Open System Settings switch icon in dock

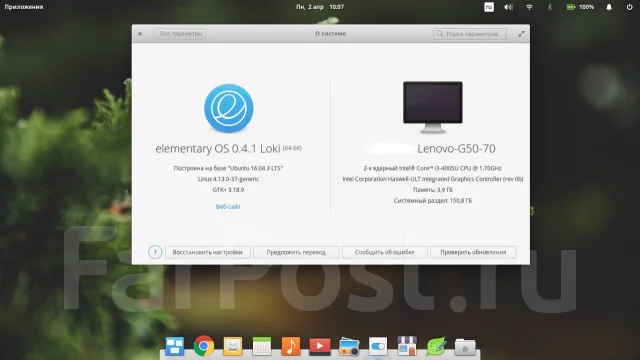[378, 347]
